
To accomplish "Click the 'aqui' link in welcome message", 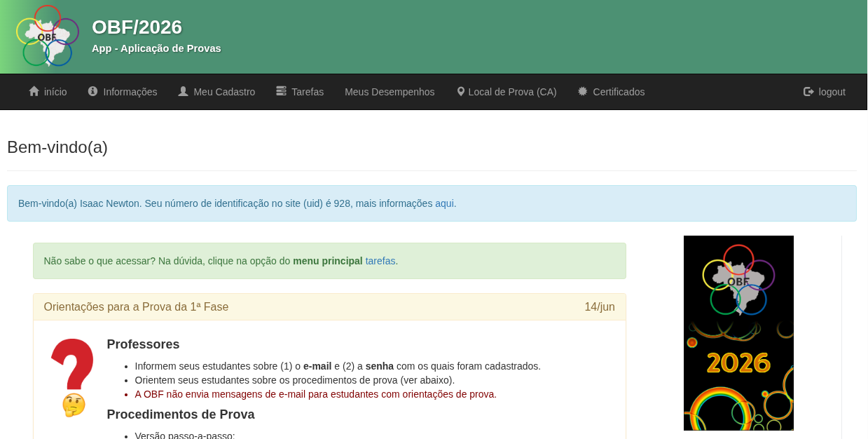I will tap(444, 203).
